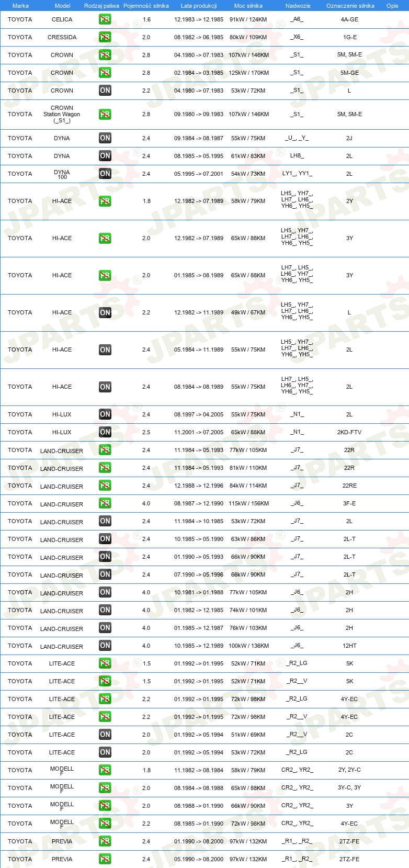Click the PB icon in the CROWN 5M-GE row
Image resolution: width=409 pixels, height=868 pixels.
(105, 73)
